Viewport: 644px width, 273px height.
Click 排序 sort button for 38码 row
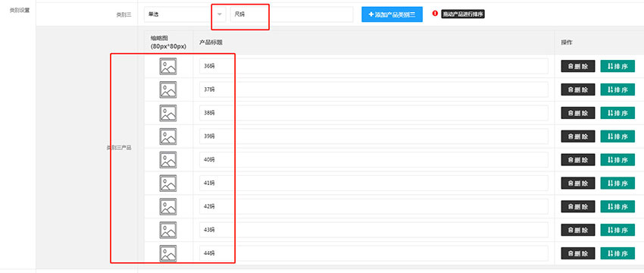(617, 113)
